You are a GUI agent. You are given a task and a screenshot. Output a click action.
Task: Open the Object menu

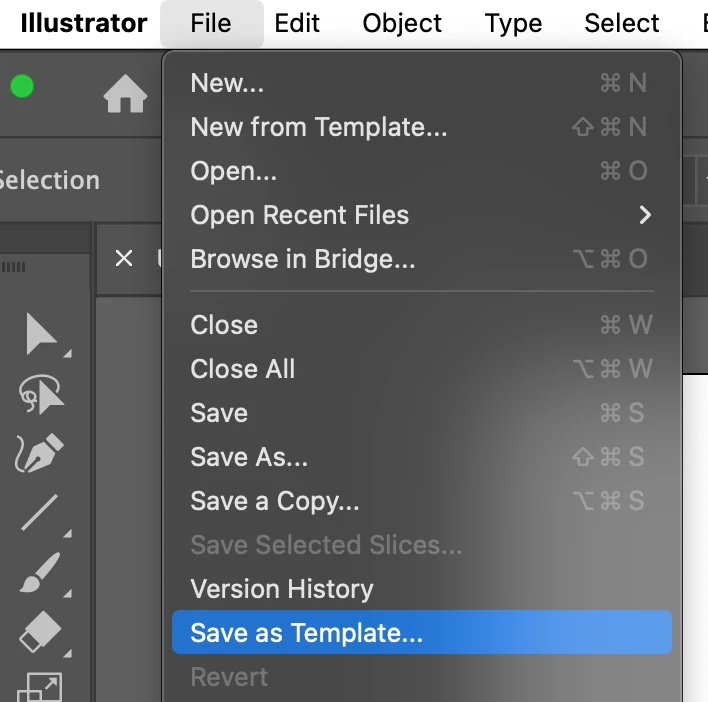coord(402,23)
